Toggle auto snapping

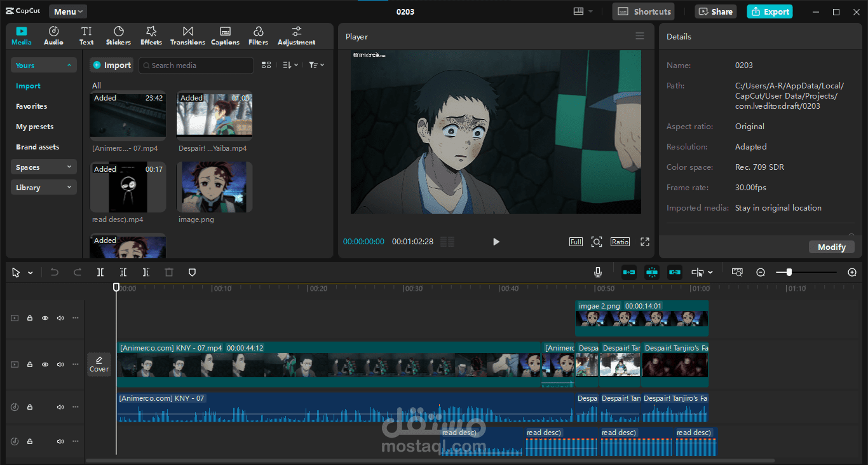point(652,272)
